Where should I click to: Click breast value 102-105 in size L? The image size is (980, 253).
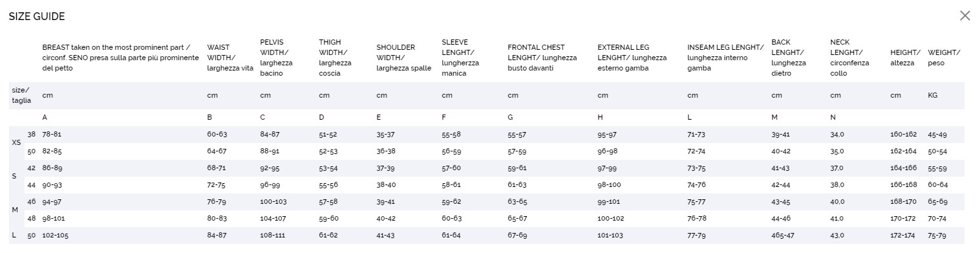(55, 236)
